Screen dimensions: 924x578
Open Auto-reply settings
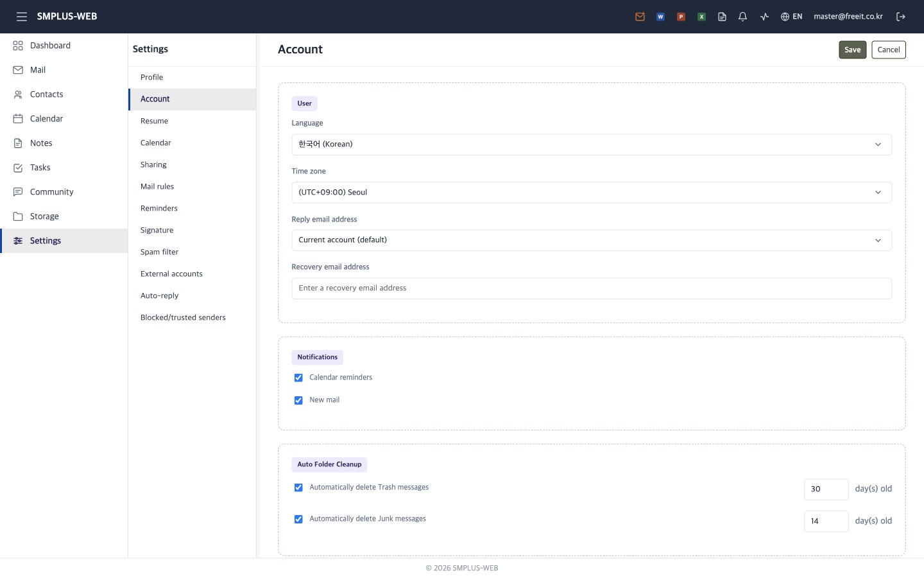point(193,295)
